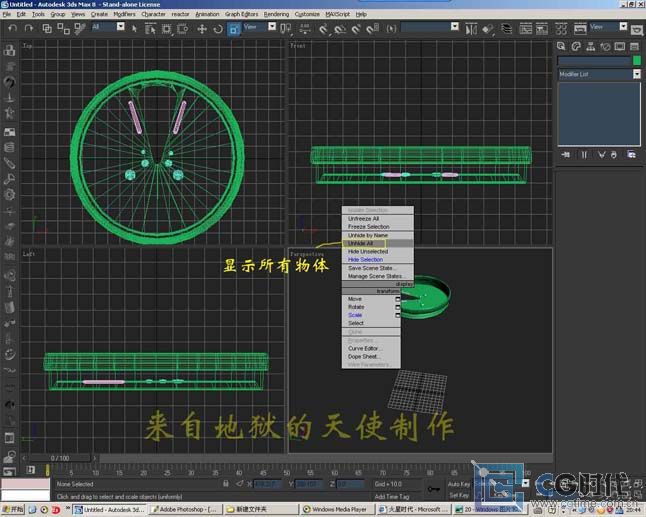The height and width of the screenshot is (517, 646).
Task: Click the Add Time Tag field
Action: (x=392, y=496)
